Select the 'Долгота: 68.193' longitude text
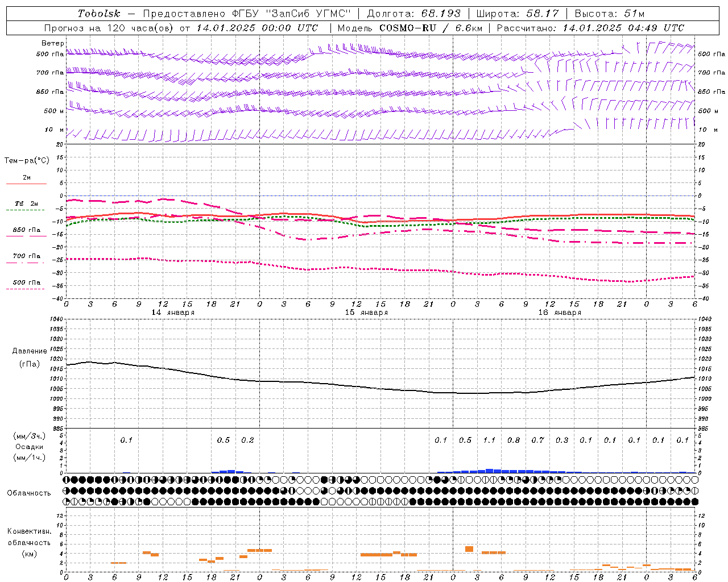 point(413,14)
